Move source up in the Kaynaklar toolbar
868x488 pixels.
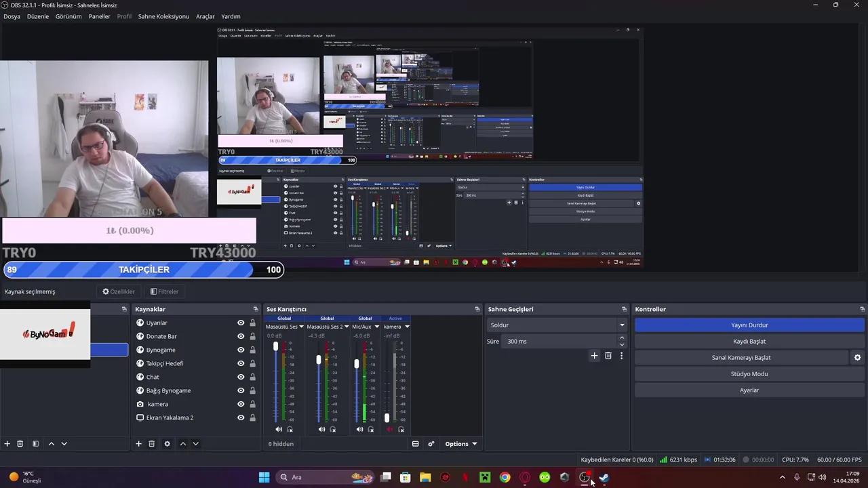click(183, 444)
